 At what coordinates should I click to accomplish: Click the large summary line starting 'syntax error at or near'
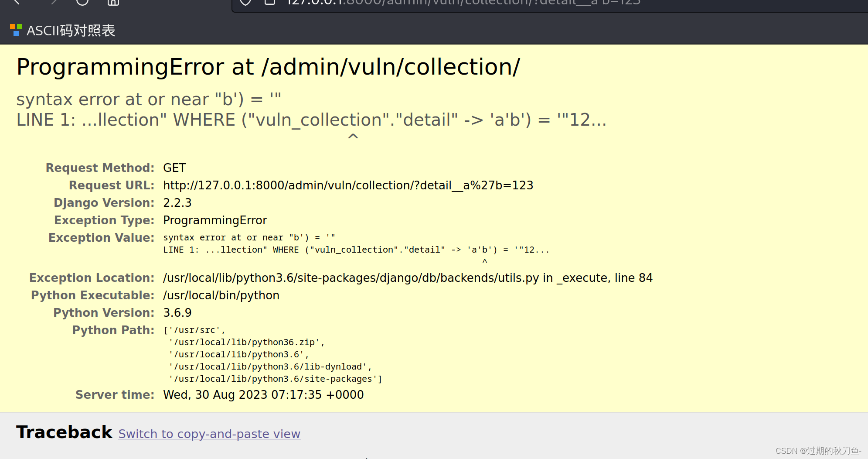(x=149, y=99)
